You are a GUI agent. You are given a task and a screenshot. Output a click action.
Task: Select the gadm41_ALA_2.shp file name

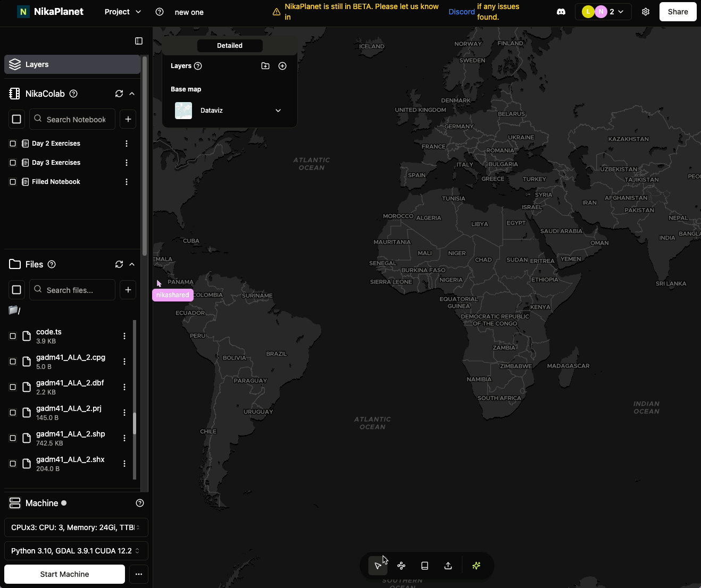71,434
